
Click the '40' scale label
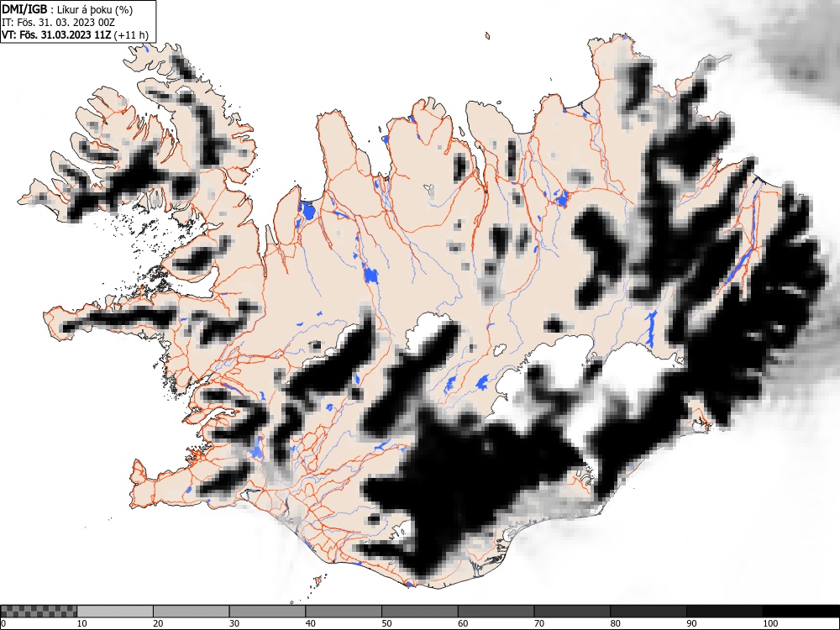[x=310, y=623]
